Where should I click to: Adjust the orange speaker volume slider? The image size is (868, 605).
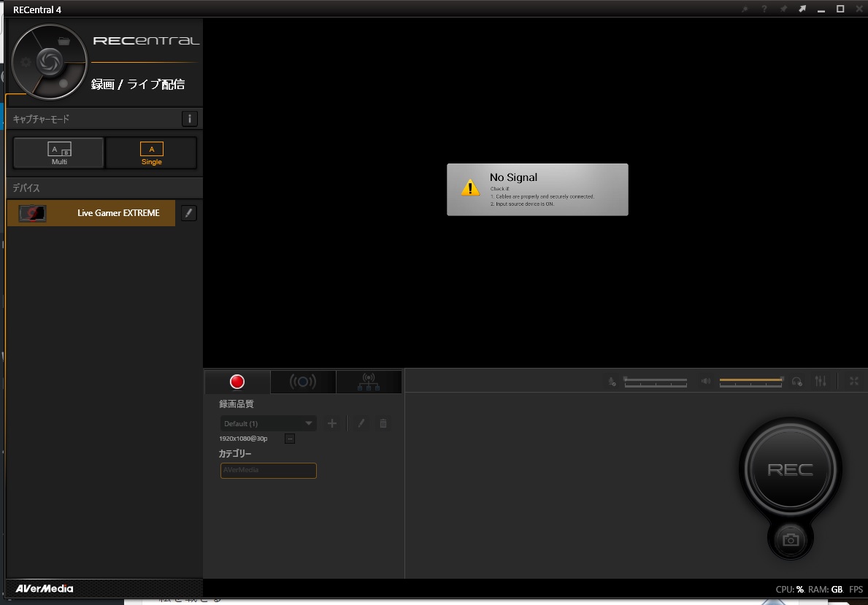click(751, 382)
